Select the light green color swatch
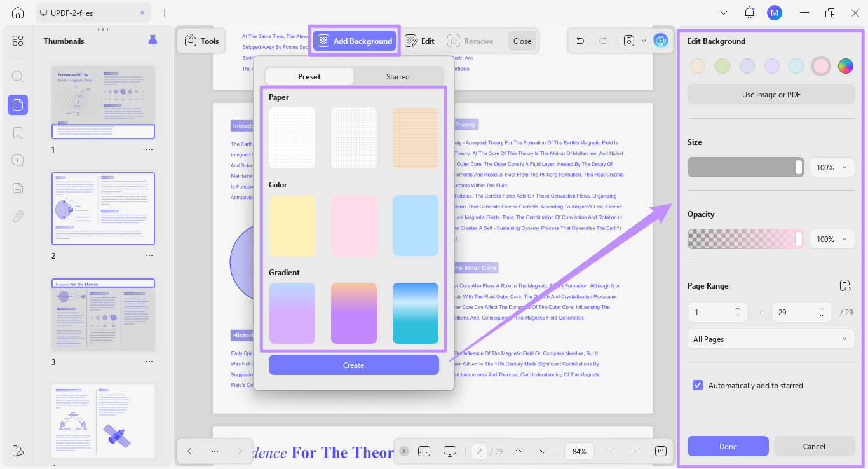Viewport: 868px width, 469px height. click(722, 65)
